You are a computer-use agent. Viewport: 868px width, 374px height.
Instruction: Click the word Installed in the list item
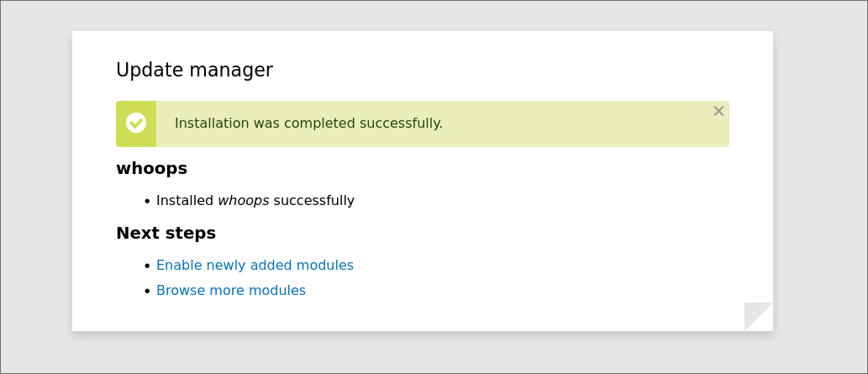point(185,201)
